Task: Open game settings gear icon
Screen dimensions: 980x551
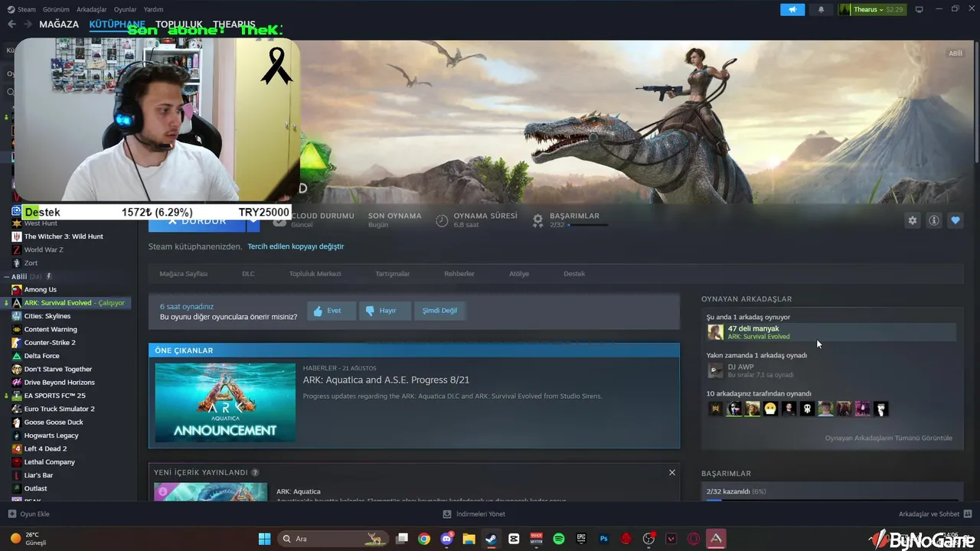Action: point(912,220)
